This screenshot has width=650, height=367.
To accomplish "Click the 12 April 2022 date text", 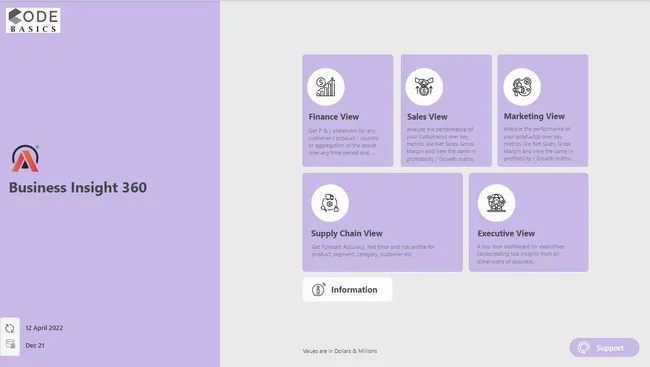I will (x=44, y=328).
